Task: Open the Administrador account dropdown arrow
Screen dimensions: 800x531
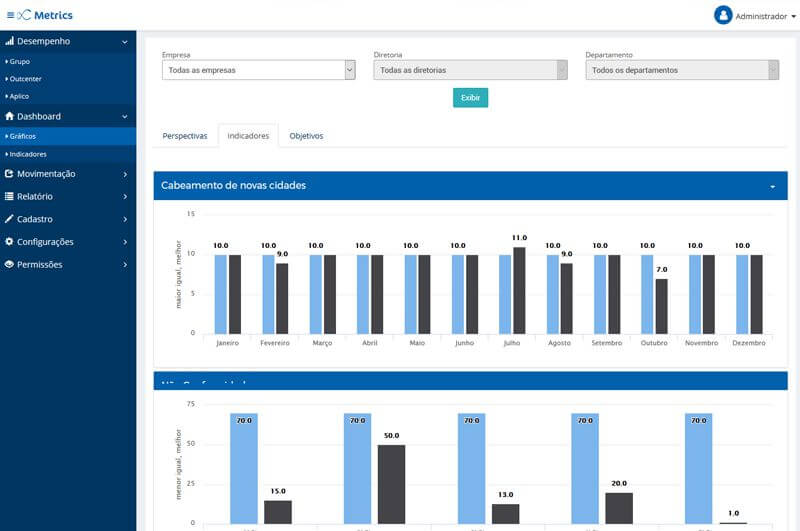Action: pyautogui.click(x=793, y=16)
